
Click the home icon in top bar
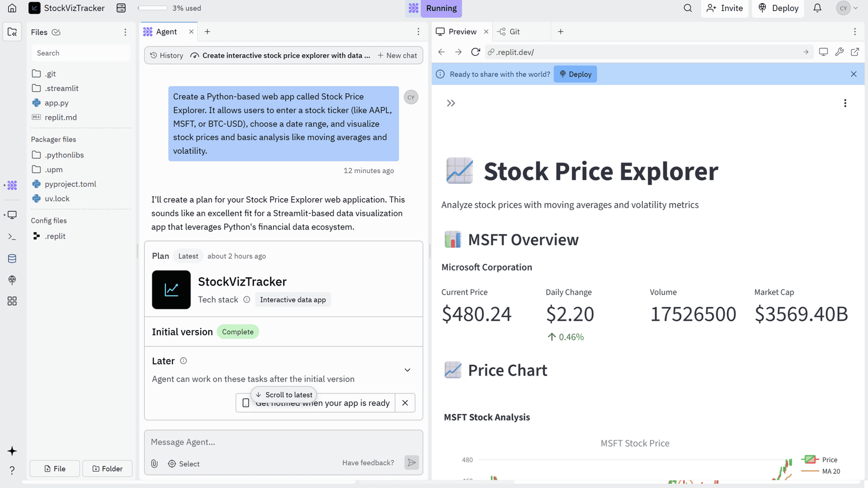[12, 8]
